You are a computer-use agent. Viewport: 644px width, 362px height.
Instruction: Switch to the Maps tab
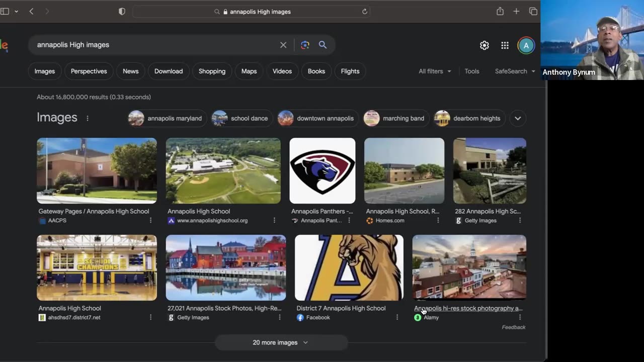(249, 71)
